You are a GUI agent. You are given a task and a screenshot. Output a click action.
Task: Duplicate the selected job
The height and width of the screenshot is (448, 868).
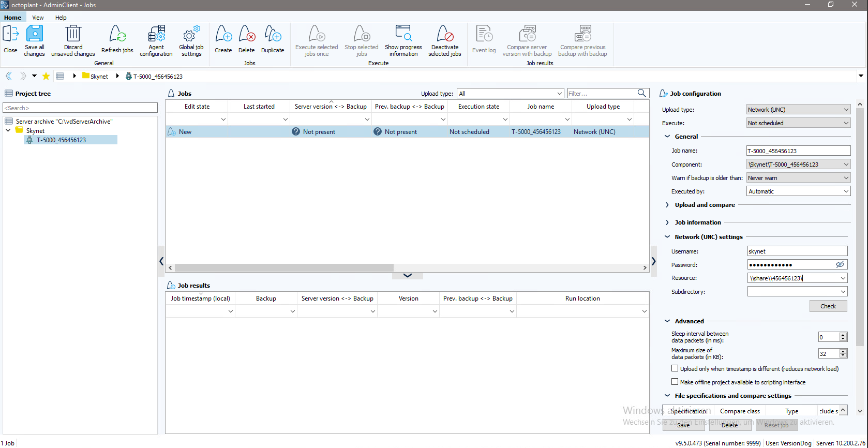[273, 34]
